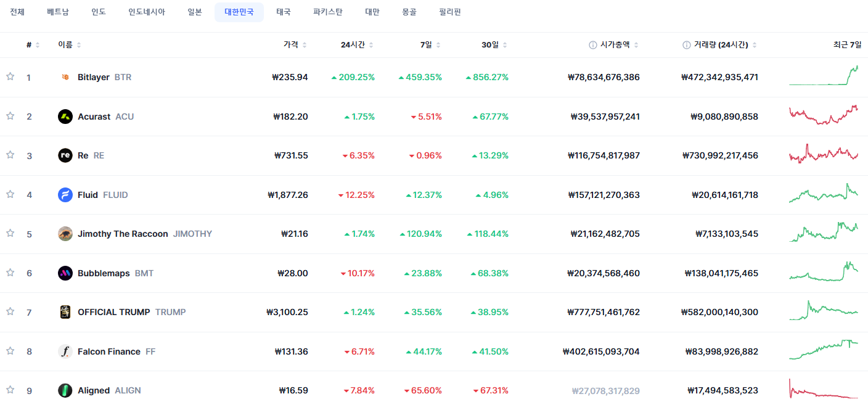Open the Bubblemaps BMT coin page
This screenshot has width=868, height=407.
(116, 273)
